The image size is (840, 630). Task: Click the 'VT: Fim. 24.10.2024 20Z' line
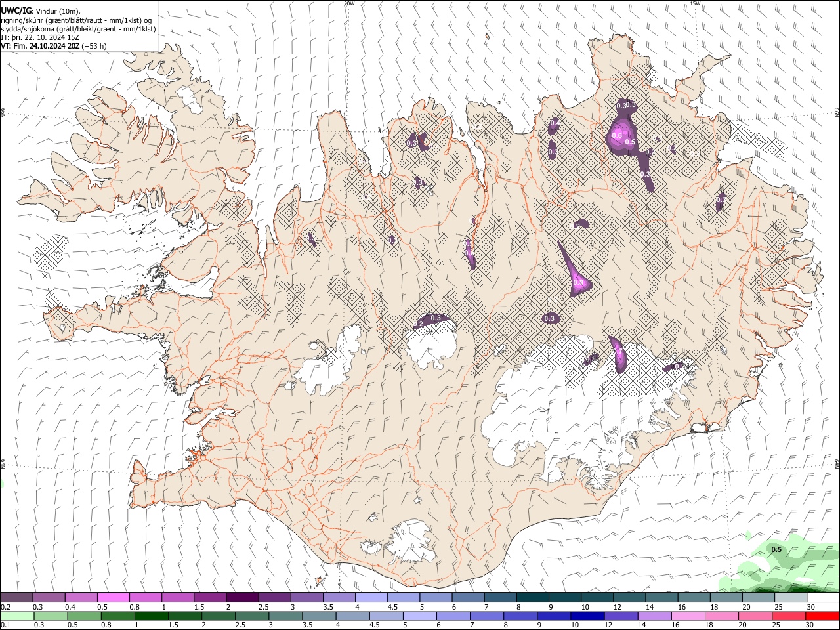[x=41, y=46]
